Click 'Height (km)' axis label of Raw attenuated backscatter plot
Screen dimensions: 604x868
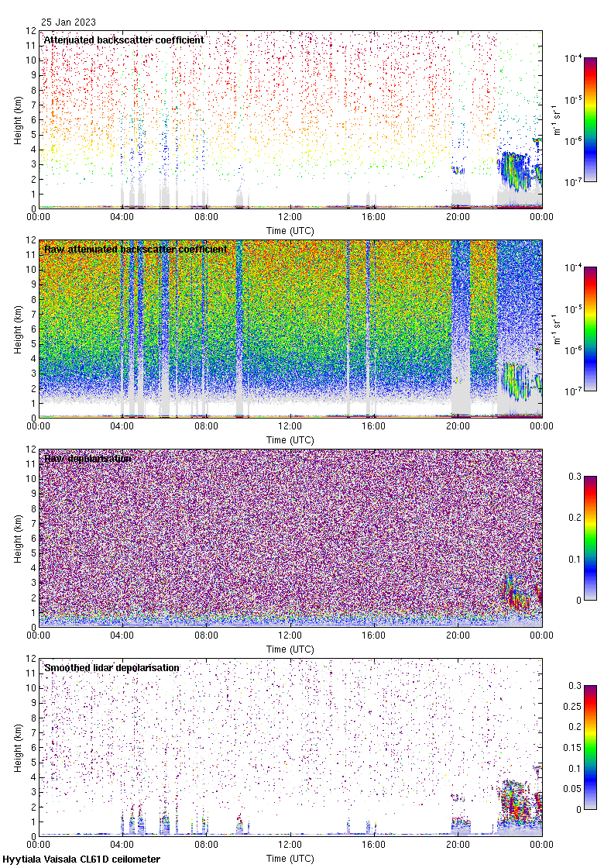pos(19,329)
